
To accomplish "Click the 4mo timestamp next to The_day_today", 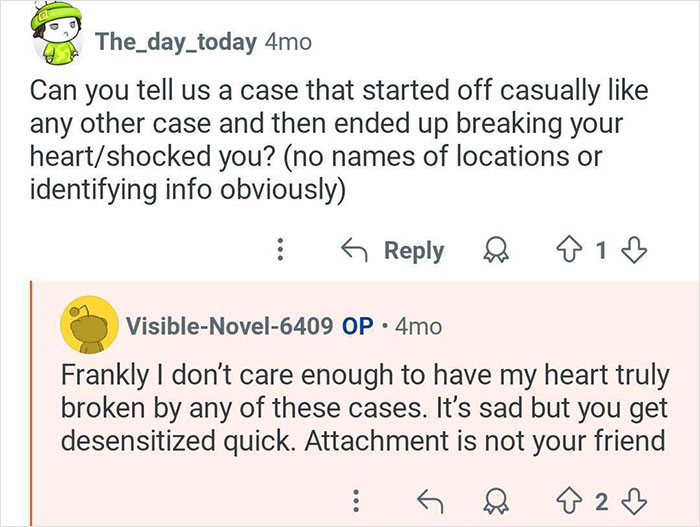I will [x=285, y=42].
